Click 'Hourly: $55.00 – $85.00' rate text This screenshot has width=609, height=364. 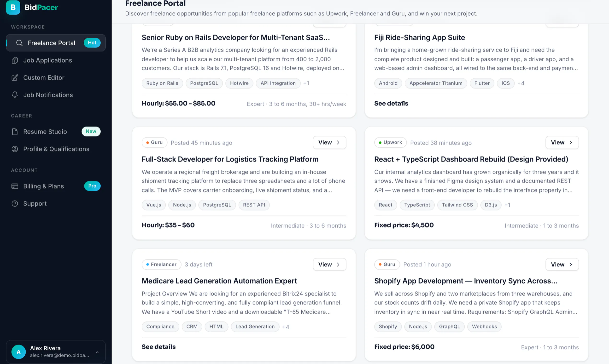178,104
